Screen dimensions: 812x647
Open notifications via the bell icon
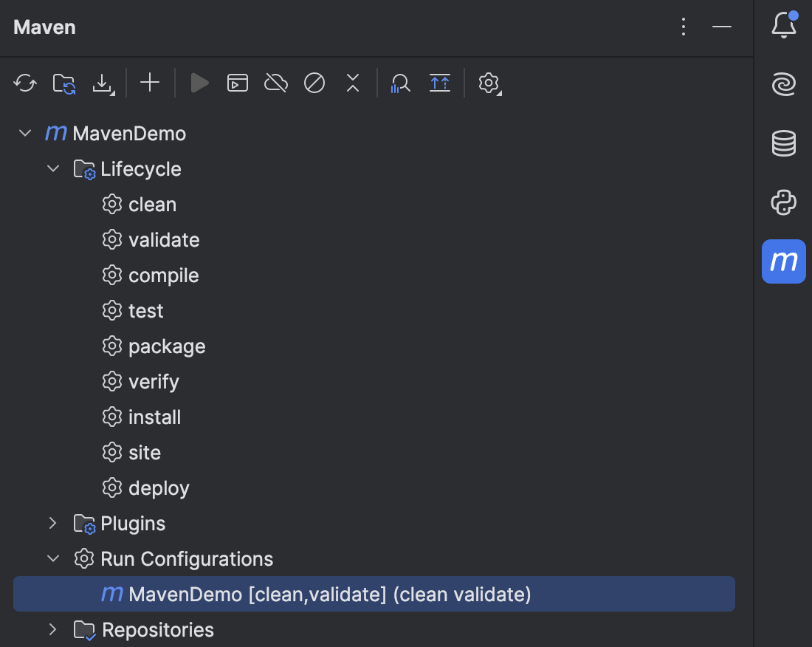point(782,24)
